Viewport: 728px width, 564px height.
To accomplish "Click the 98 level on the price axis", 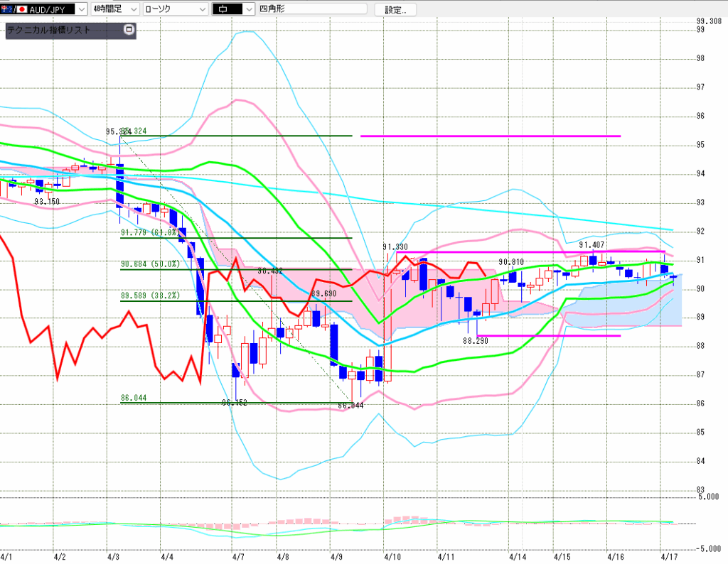I will click(700, 58).
